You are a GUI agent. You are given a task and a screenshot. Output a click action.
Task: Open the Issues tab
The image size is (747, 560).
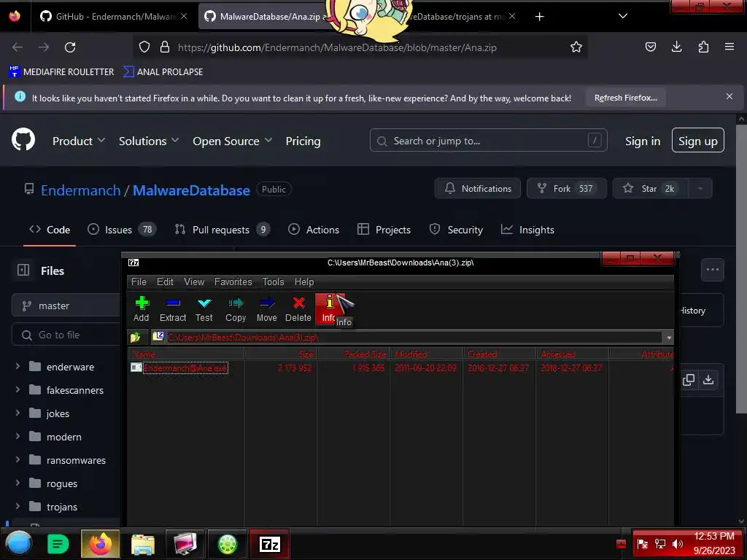point(122,230)
